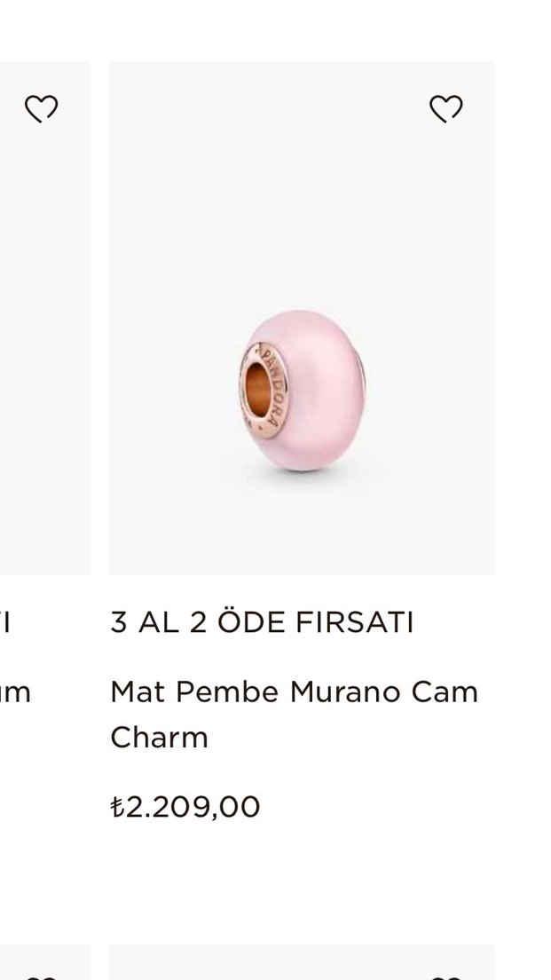Click the rose gold PANDORA-engraved charm core
This screenshot has height=980, width=551.
[x=263, y=391]
